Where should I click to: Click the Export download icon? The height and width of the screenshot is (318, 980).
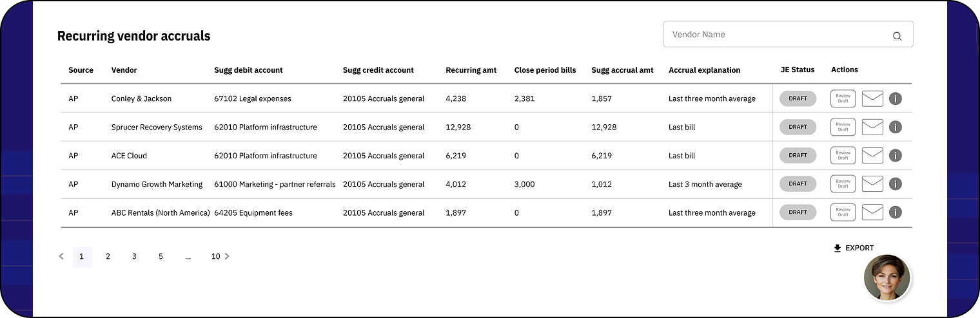click(838, 248)
